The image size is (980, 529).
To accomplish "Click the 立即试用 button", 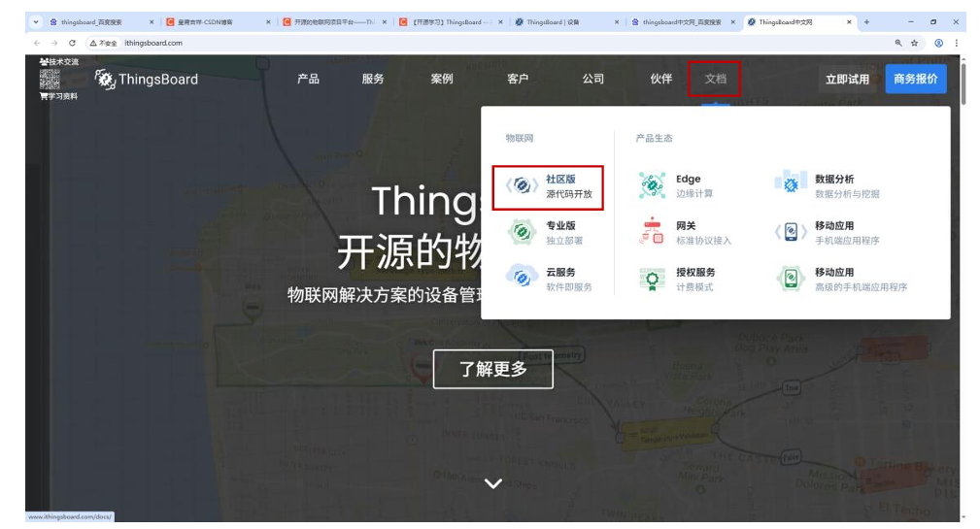I will pyautogui.click(x=847, y=80).
